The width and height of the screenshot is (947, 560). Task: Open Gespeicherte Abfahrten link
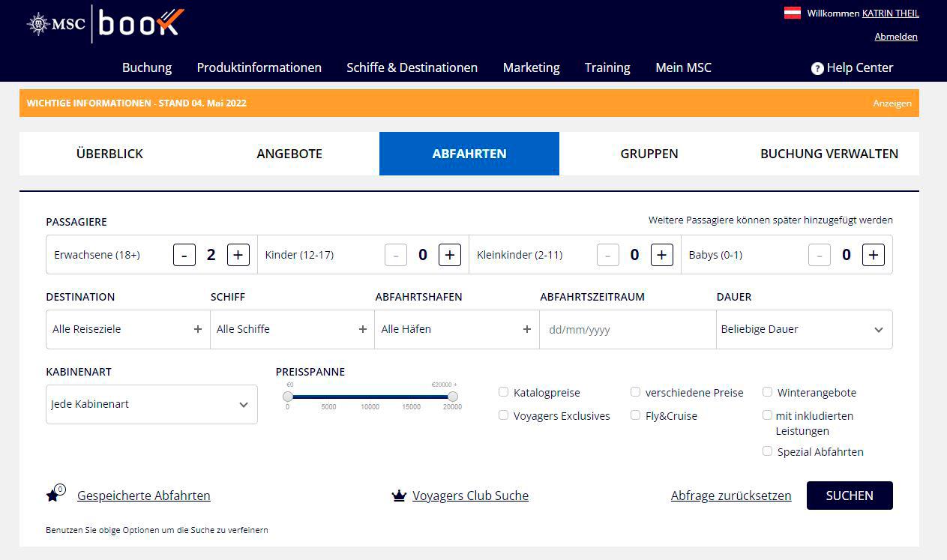(x=144, y=496)
